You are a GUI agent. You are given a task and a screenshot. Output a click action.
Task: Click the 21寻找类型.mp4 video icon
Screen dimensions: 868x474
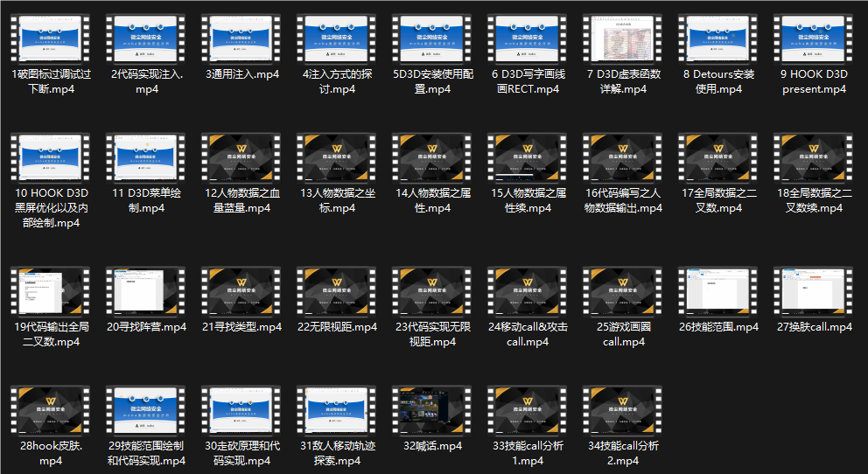(241, 291)
